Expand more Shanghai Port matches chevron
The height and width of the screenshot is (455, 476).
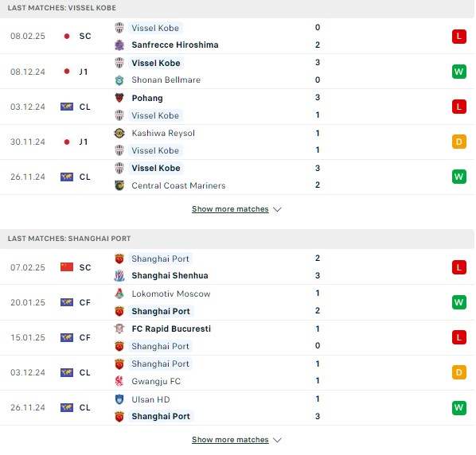tap(277, 440)
